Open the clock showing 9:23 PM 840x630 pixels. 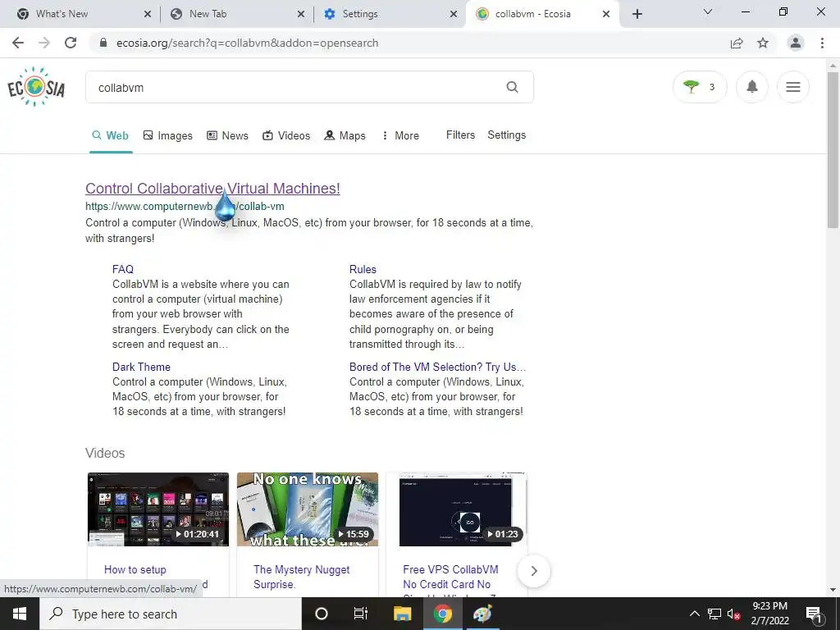coord(769,614)
